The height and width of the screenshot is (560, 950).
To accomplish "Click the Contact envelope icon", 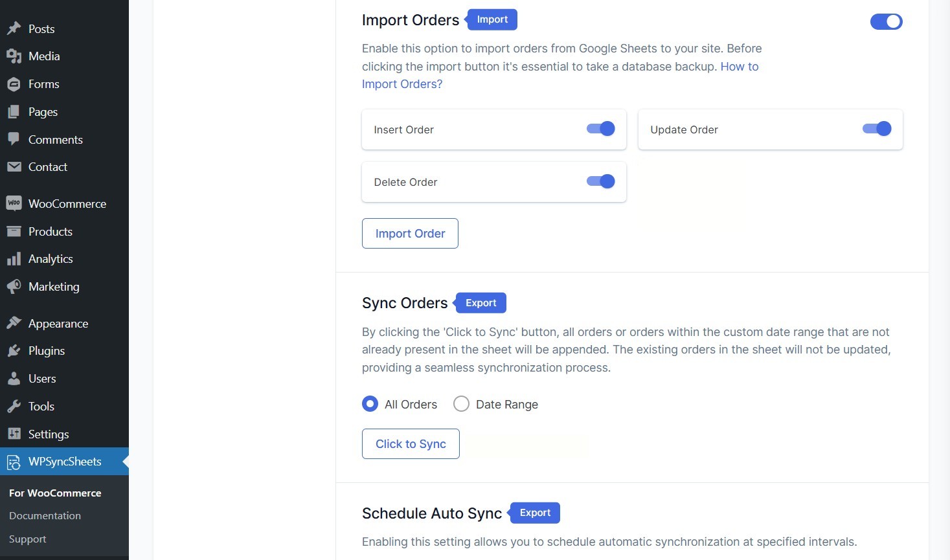I will click(14, 167).
